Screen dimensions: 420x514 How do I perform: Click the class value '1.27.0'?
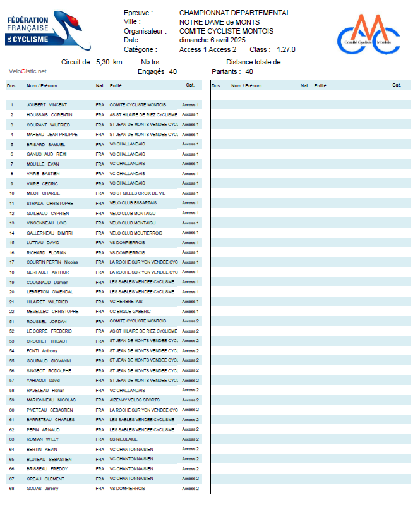[285, 49]
